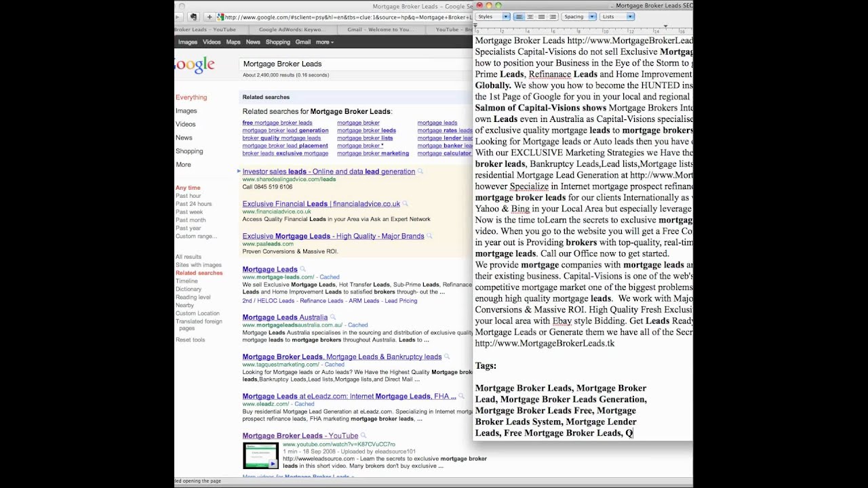Open Images in Google top bar
Viewport: 868px width, 488px height.
click(188, 42)
